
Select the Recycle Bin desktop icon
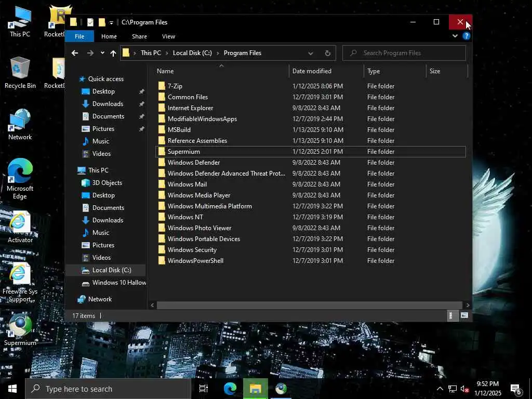point(20,73)
